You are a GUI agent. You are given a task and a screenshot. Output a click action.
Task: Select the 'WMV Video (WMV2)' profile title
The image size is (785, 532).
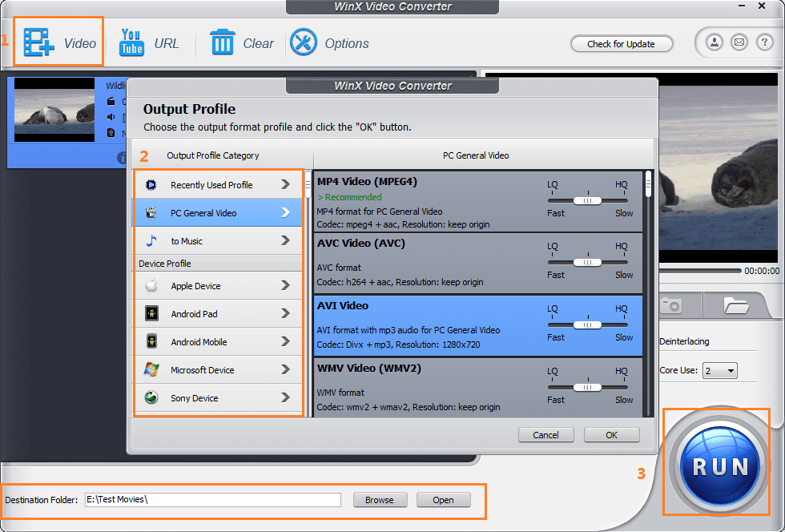369,369
